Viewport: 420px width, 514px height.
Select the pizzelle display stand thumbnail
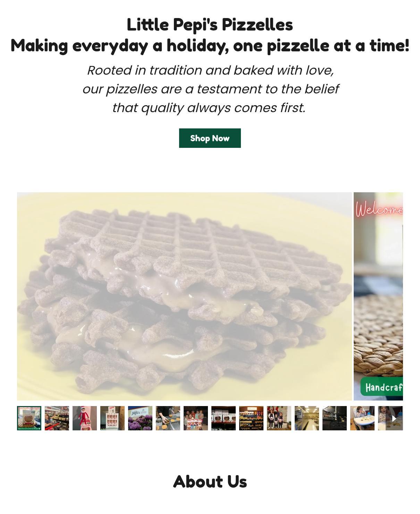(112, 418)
